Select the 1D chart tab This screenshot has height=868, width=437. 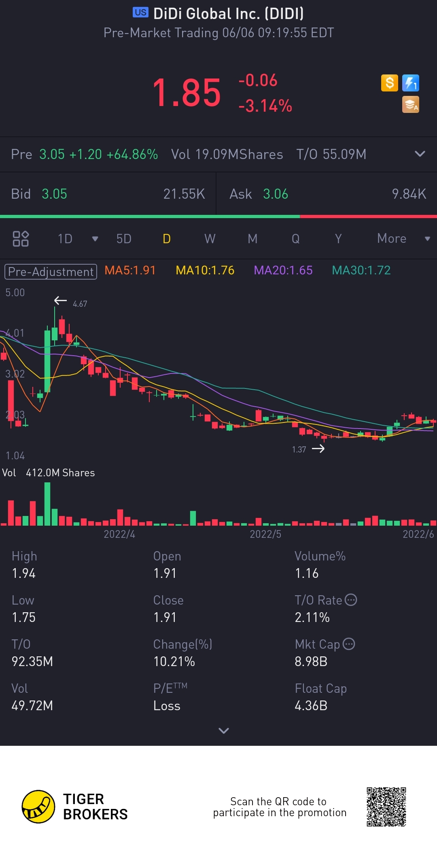[65, 239]
